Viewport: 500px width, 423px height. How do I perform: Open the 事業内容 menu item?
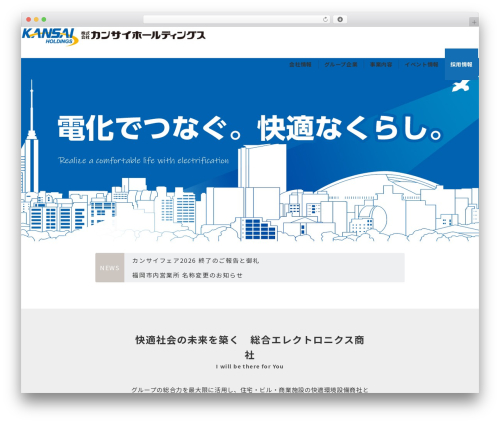point(381,64)
